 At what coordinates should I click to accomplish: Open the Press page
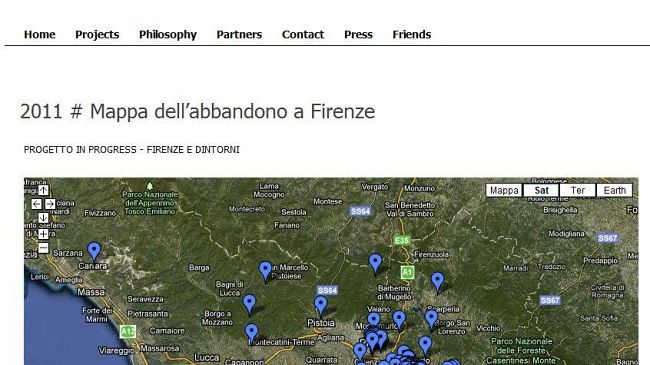click(x=358, y=34)
